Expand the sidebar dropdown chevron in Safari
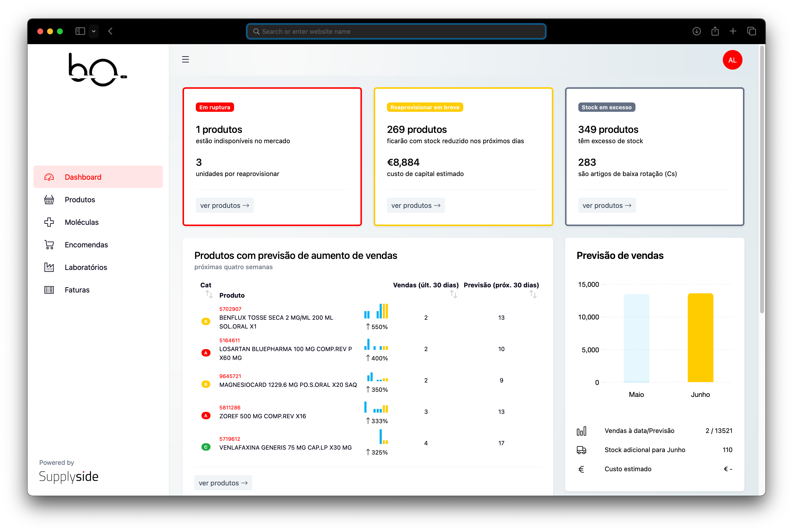 pyautogui.click(x=94, y=31)
